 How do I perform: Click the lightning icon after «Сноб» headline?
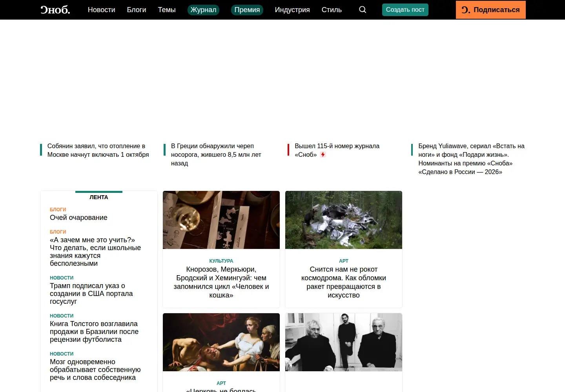coord(323,155)
